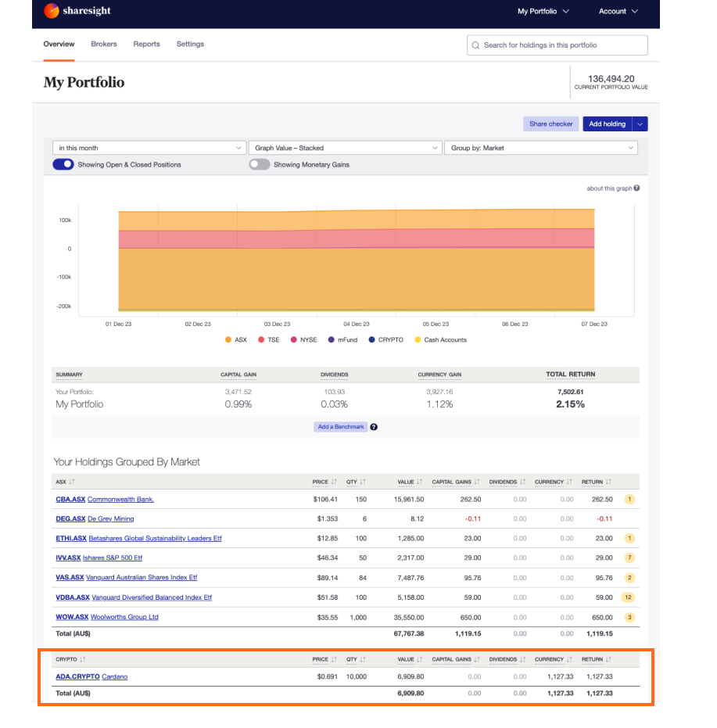Click the benchmark help question icon
717x728 pixels.
pos(374,427)
